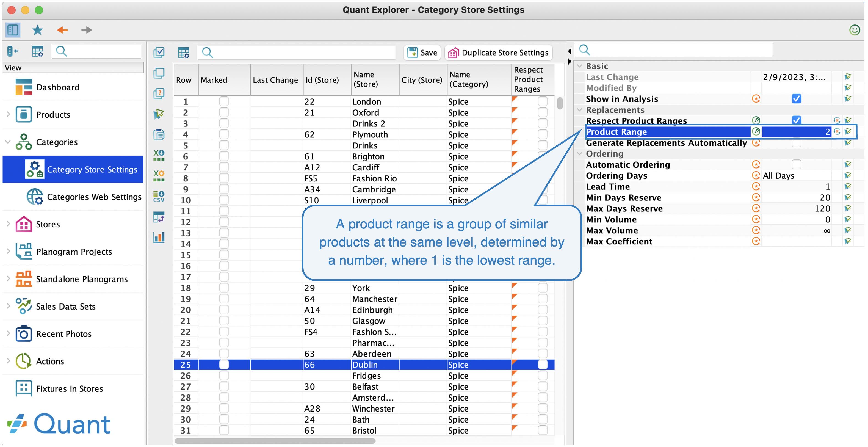Collapse the view tree using the left toolbar icon
Image resolution: width=868 pixels, height=447 pixels.
click(x=12, y=51)
